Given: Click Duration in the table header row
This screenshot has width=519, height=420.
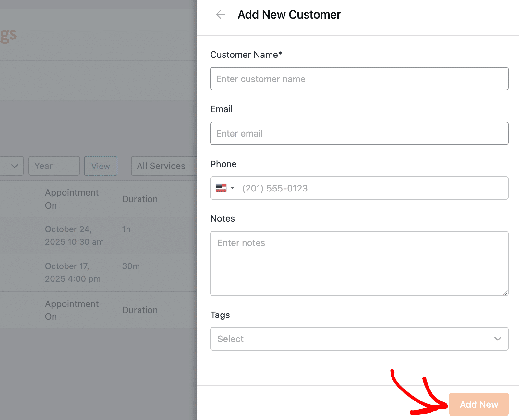Looking at the screenshot, I should [140, 199].
